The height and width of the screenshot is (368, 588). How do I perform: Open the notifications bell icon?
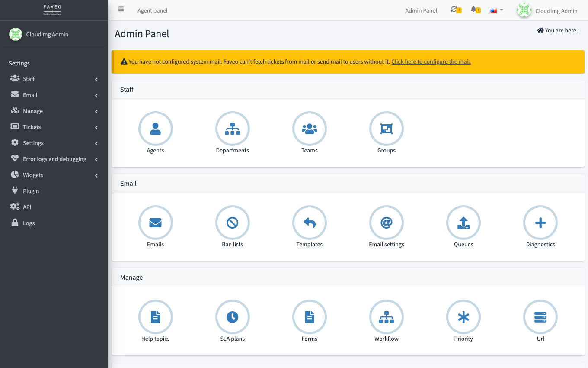coord(473,9)
